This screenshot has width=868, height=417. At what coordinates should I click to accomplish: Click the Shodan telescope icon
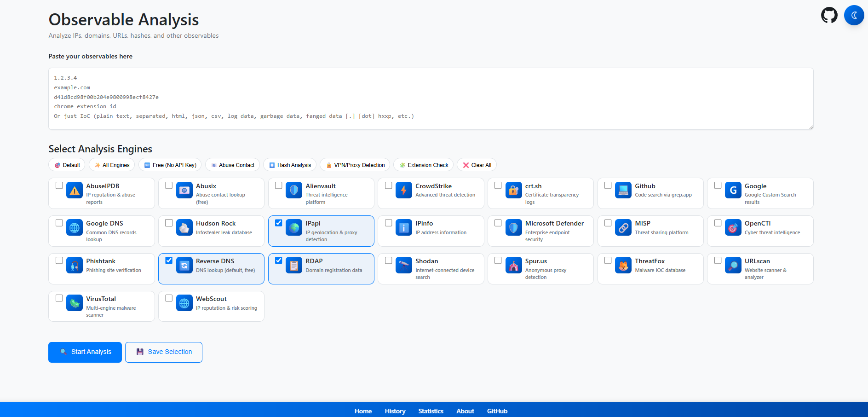tap(404, 265)
